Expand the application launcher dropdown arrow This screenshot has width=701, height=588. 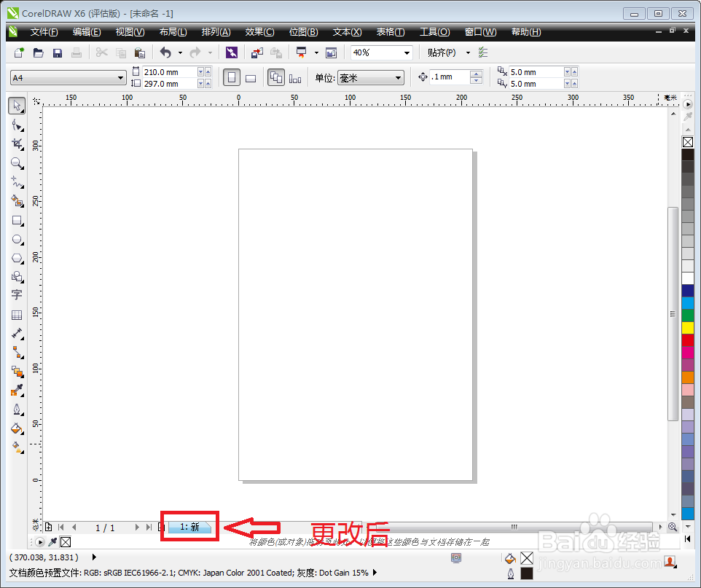[x=316, y=52]
